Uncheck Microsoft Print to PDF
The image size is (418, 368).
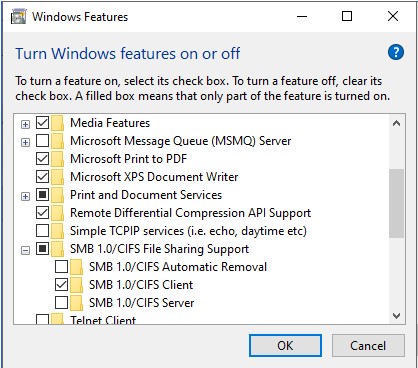(x=42, y=159)
